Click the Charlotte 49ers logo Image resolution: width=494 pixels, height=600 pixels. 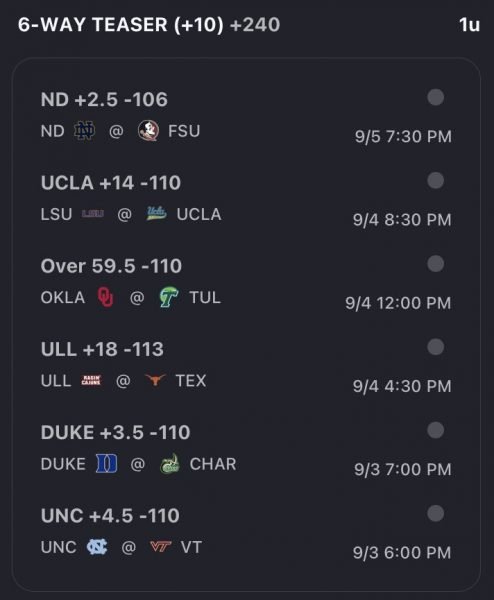coord(170,464)
